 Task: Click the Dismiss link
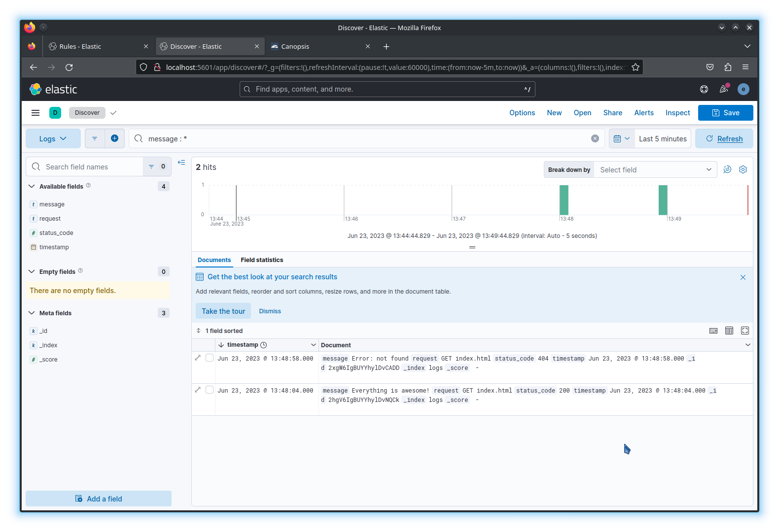270,311
